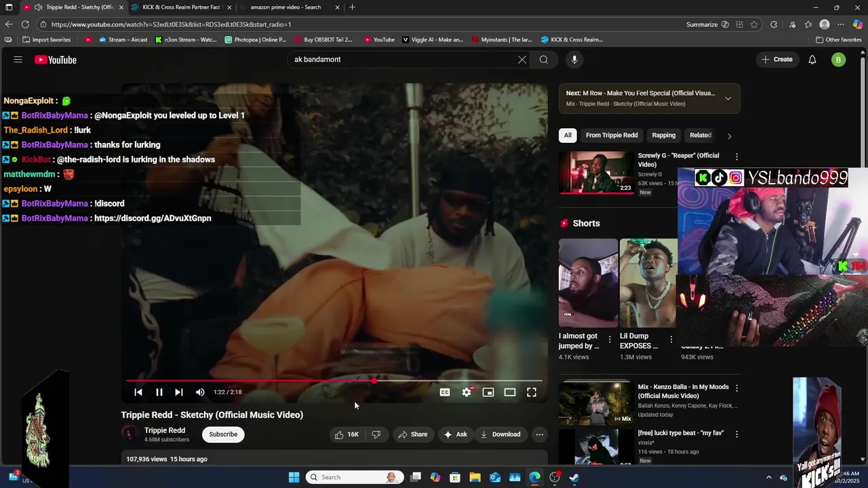Click the Download button
This screenshot has height=488, width=868.
tap(500, 434)
